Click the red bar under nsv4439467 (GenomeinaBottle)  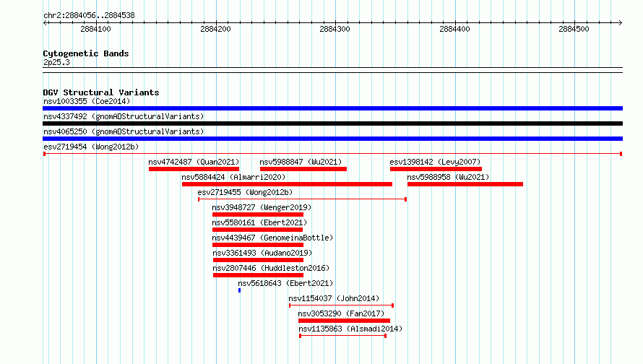point(258,245)
